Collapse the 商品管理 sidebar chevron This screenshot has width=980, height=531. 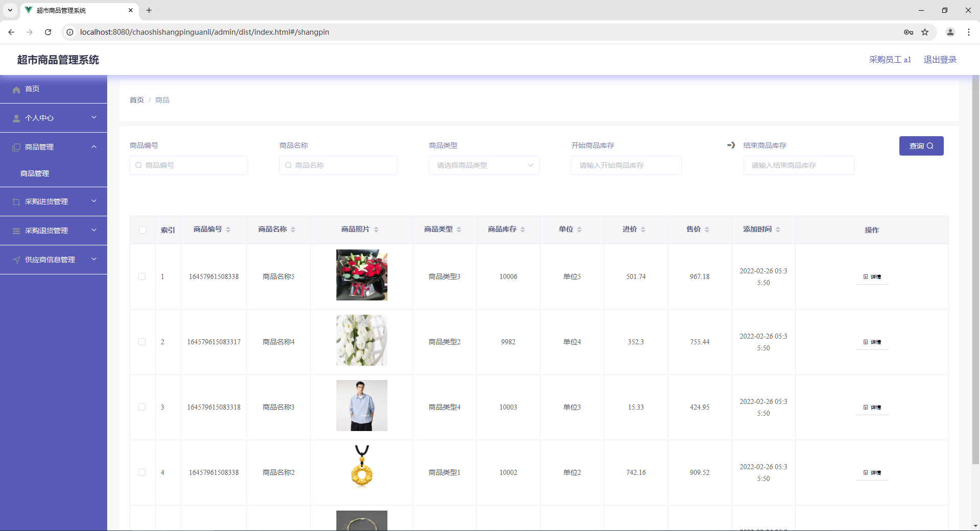[94, 147]
